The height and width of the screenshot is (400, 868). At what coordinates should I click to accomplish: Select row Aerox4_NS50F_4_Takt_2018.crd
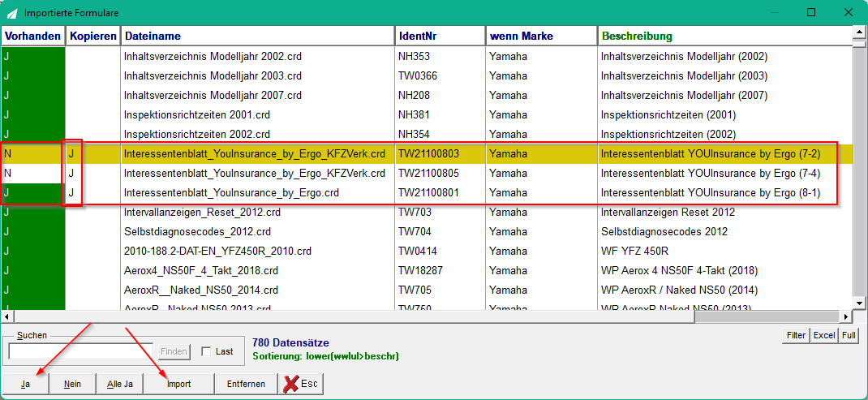click(x=427, y=271)
